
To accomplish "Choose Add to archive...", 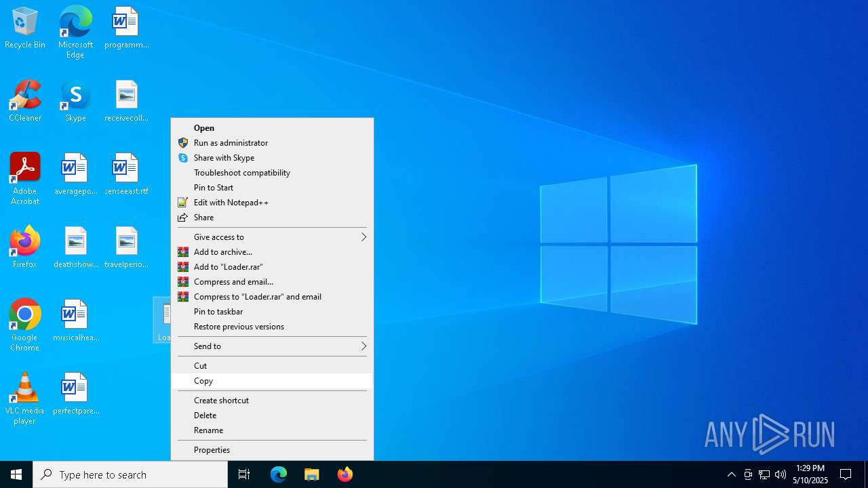I will pos(272,252).
